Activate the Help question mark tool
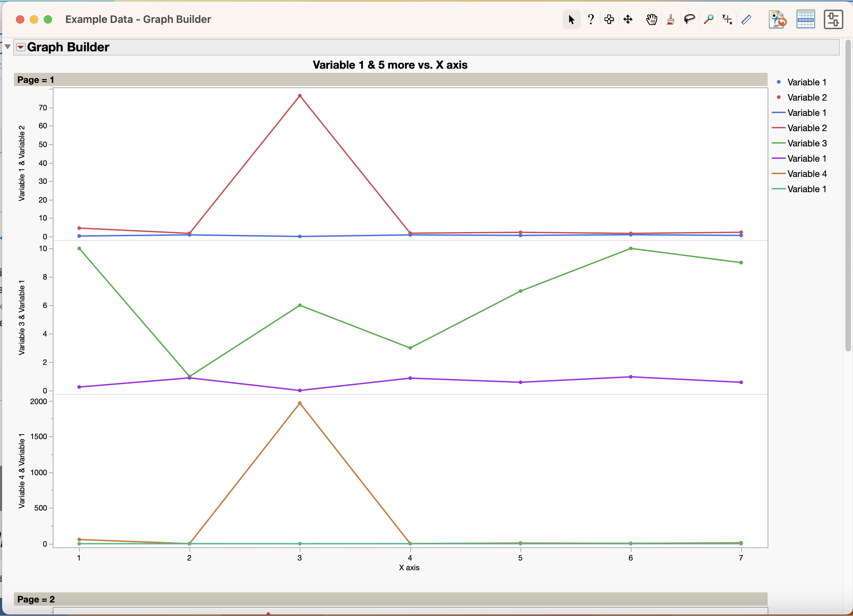 [591, 19]
